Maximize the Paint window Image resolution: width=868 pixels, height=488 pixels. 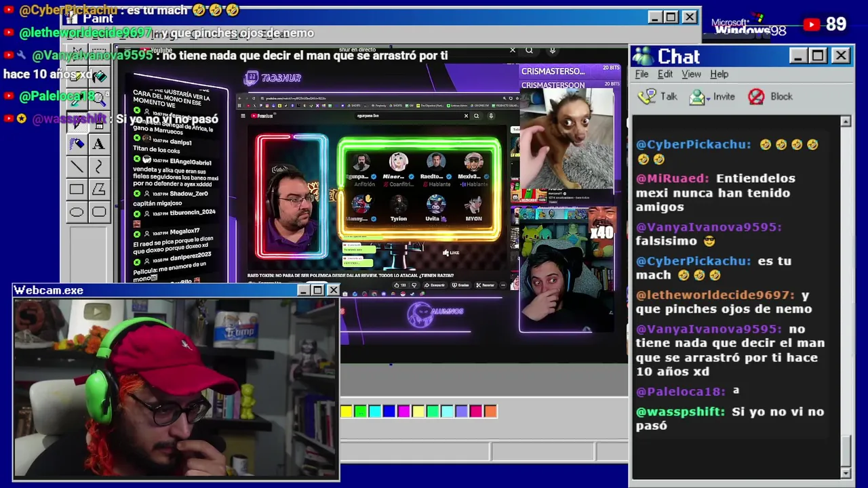[671, 17]
